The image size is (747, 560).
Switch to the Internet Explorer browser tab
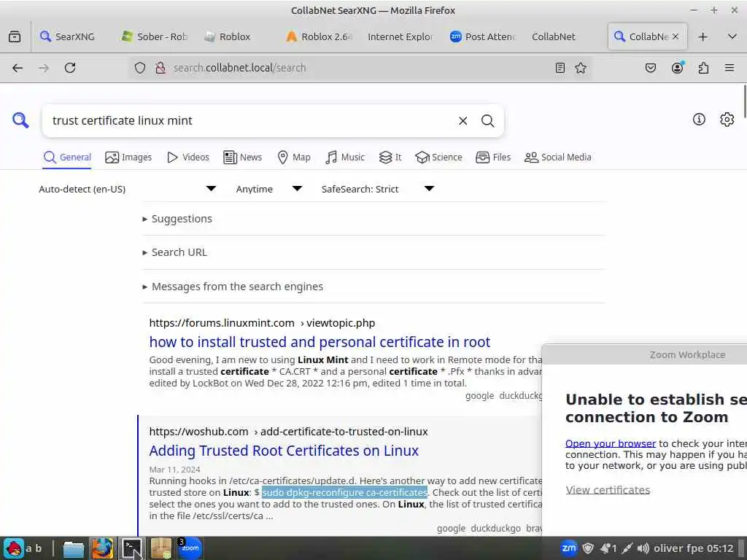pyautogui.click(x=400, y=36)
